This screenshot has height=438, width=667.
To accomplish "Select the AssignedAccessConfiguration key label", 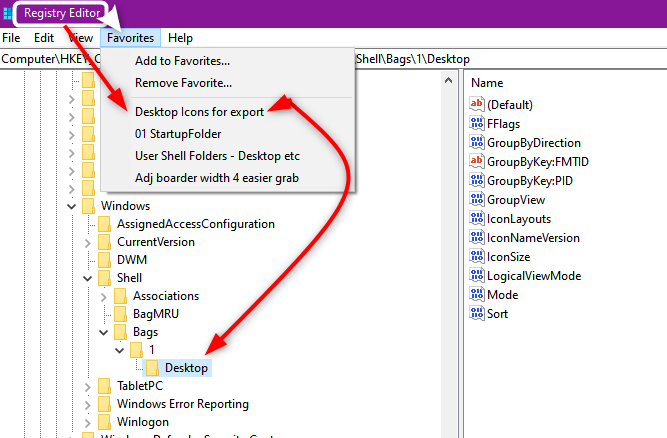I will [x=196, y=224].
